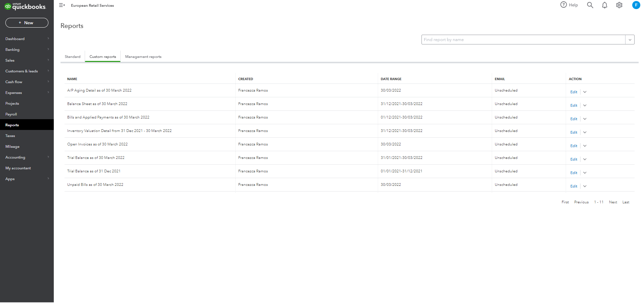The height and width of the screenshot is (303, 644).
Task: Click the EMAIL column header
Action: (x=500, y=79)
